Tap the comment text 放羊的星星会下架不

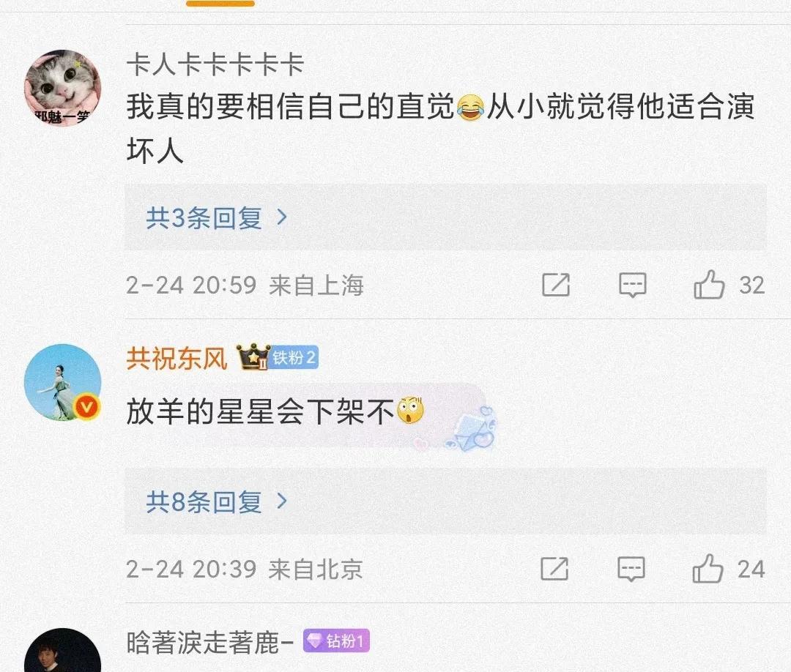pos(260,411)
